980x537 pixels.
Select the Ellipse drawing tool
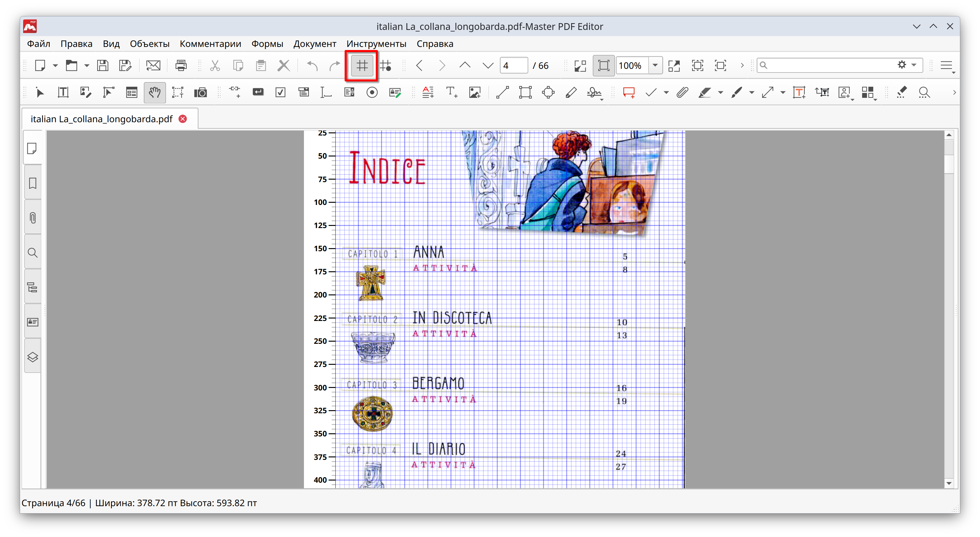[x=548, y=93]
